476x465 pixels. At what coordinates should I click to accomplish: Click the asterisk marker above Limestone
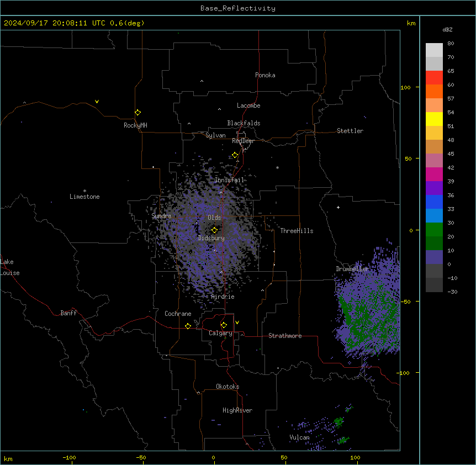click(x=84, y=191)
